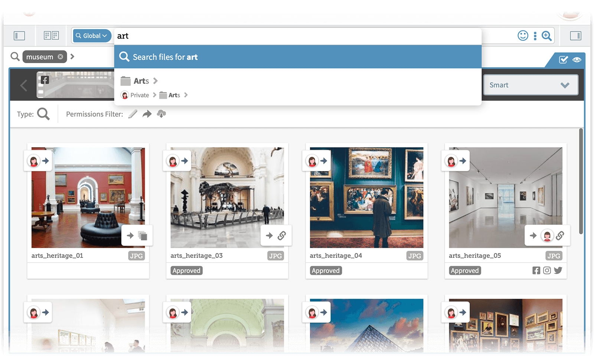Toggle the cloud download permissions filter

click(x=161, y=114)
